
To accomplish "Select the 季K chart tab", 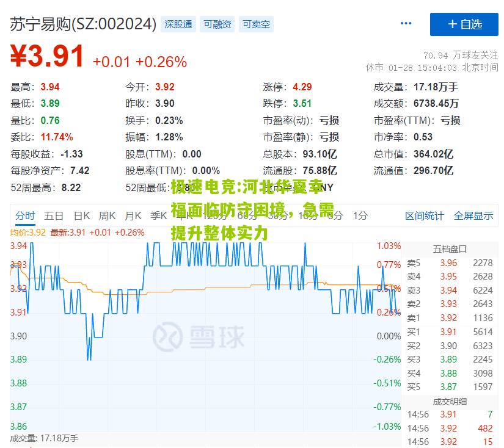I will click(158, 215).
